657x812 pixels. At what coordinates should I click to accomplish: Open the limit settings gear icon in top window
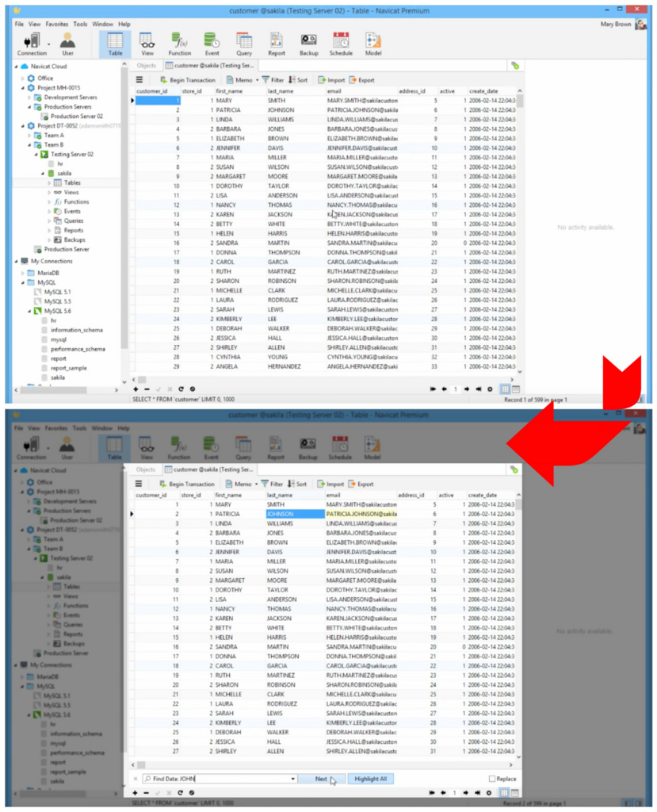(490, 389)
